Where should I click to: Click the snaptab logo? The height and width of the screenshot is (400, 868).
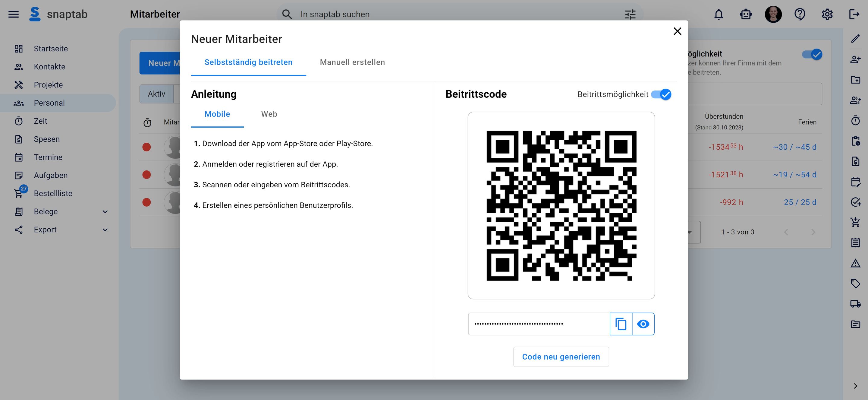click(x=58, y=14)
